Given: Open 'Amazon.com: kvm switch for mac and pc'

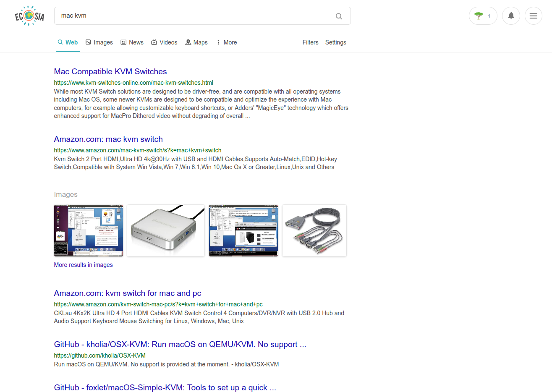Looking at the screenshot, I should 128,293.
